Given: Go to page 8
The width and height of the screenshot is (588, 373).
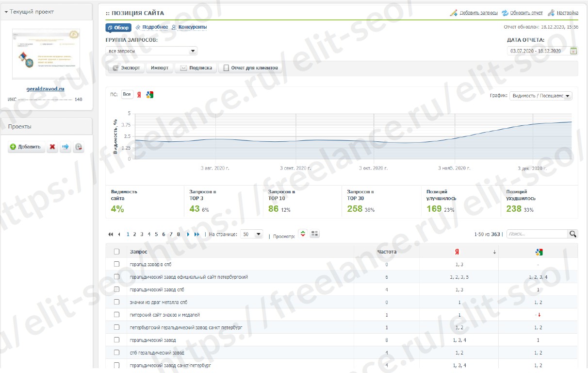Looking at the screenshot, I should (179, 234).
